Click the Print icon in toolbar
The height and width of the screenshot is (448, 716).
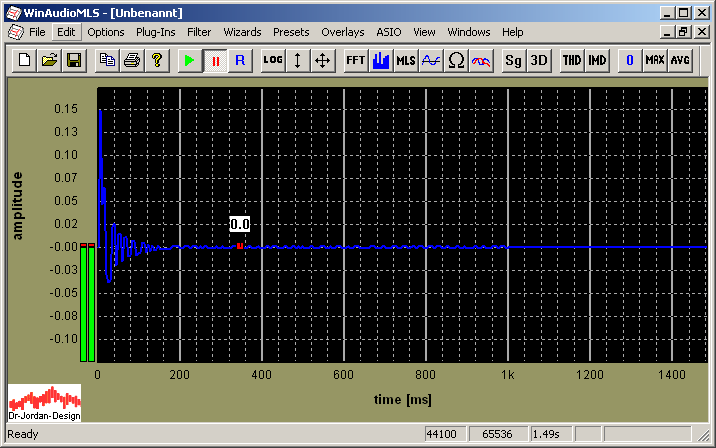coord(131,60)
